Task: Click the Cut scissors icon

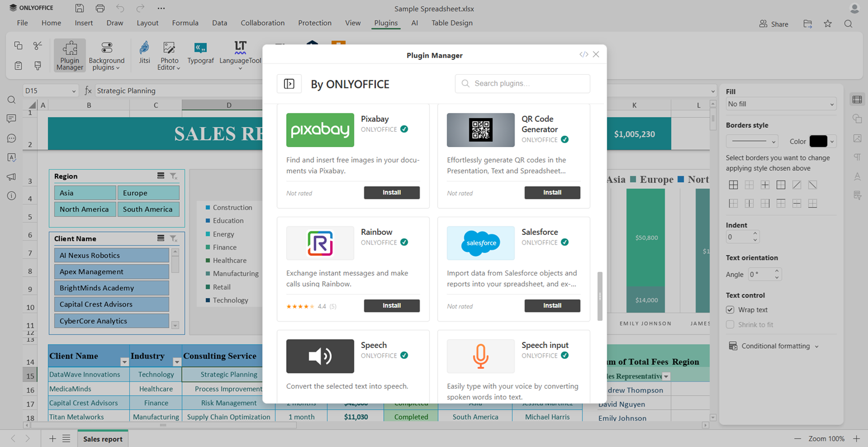Action: tap(38, 46)
